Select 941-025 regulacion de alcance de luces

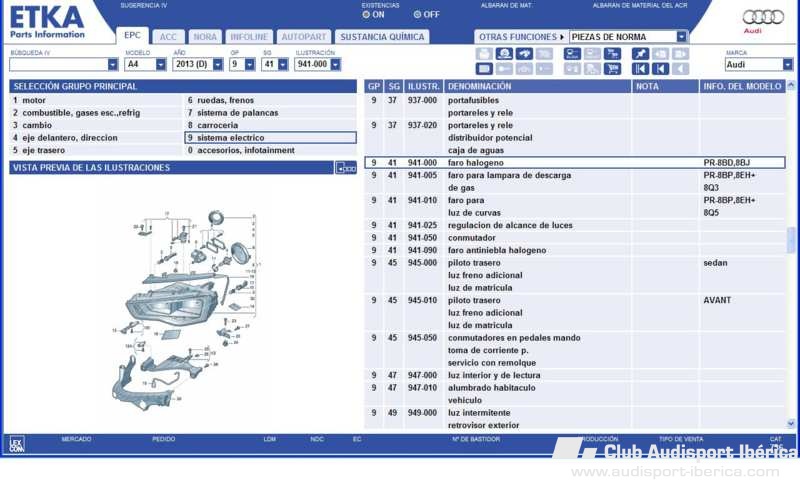pyautogui.click(x=575, y=225)
